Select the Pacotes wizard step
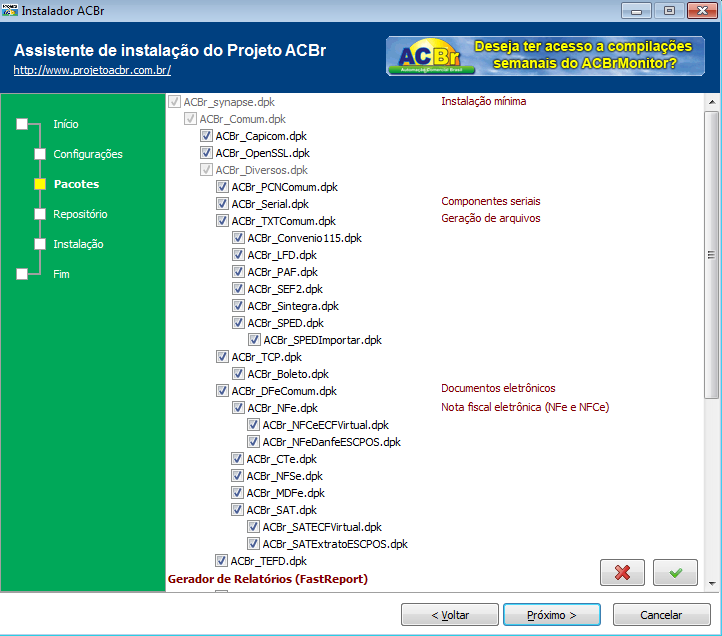The width and height of the screenshot is (722, 636). pos(76,184)
